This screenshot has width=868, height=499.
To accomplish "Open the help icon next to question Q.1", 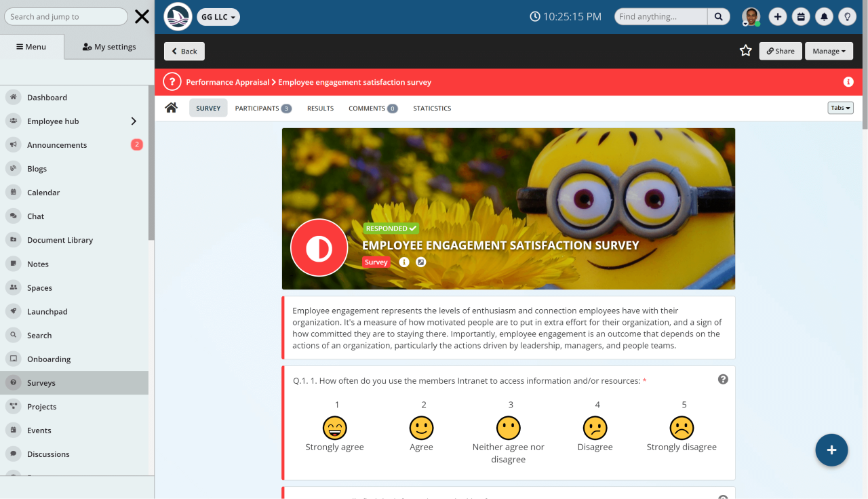I will pos(723,380).
